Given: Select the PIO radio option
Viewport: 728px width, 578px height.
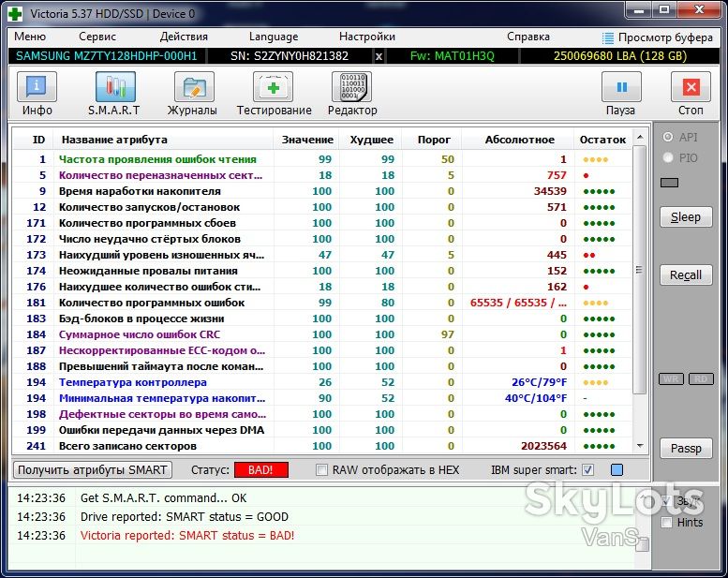Looking at the screenshot, I should coord(668,157).
